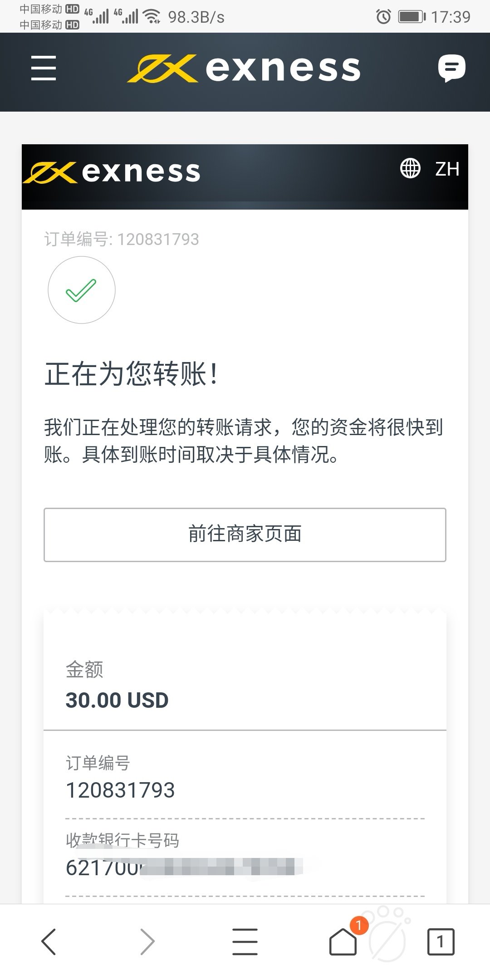
Task: Go back with browser back arrow
Action: pyautogui.click(x=49, y=942)
